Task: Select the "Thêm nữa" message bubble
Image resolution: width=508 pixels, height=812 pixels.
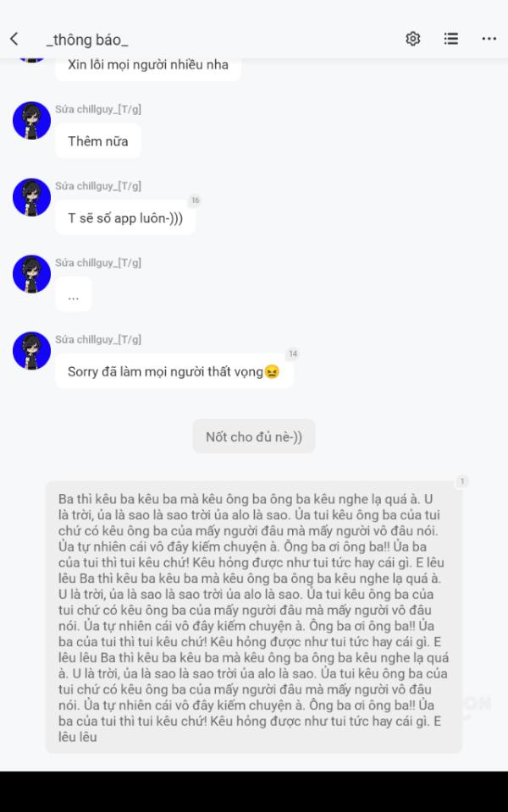Action: (98, 141)
